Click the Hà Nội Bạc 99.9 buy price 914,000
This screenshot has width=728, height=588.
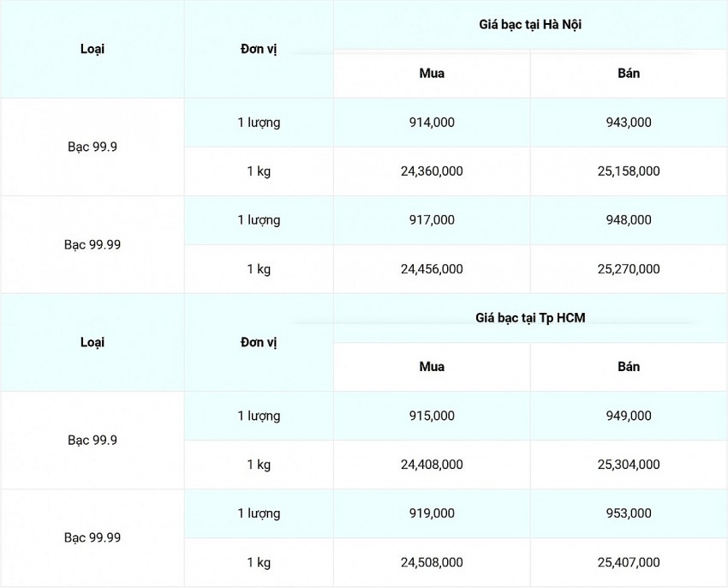432,123
